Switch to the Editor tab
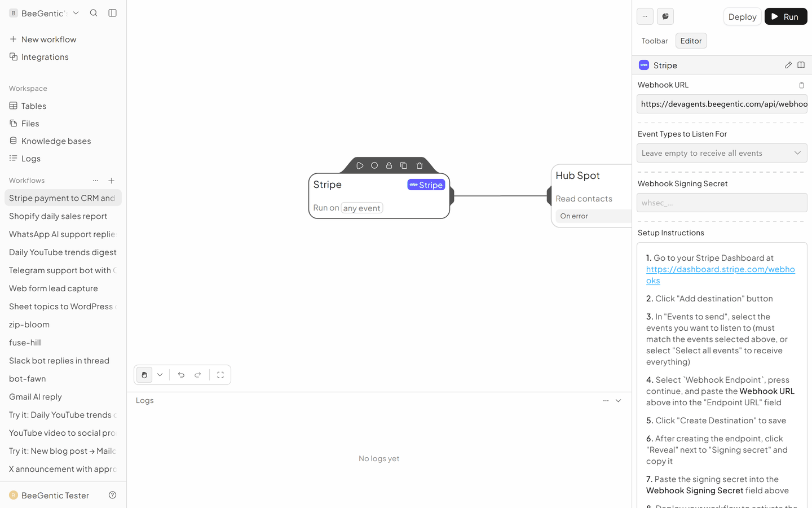Image resolution: width=812 pixels, height=508 pixels. [x=691, y=41]
